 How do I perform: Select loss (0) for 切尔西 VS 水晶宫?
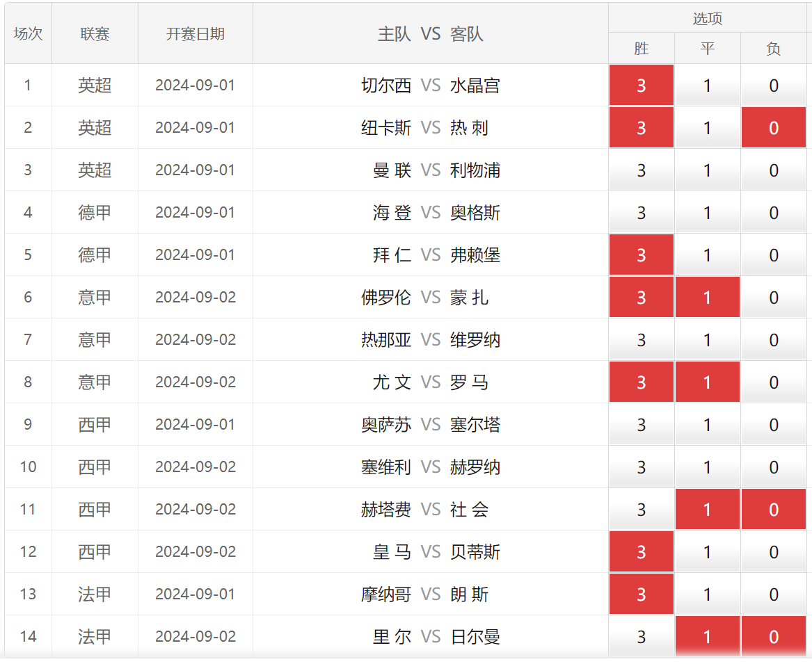[x=774, y=85]
